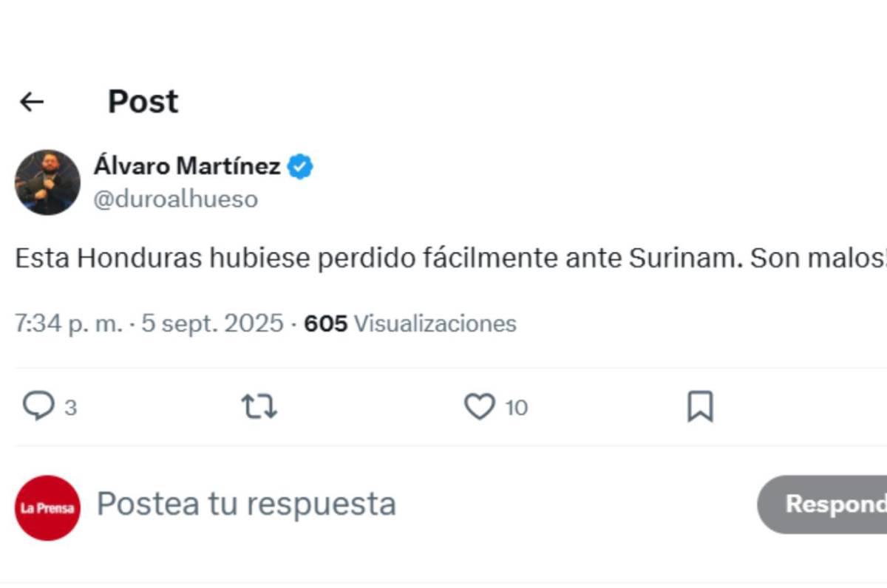The width and height of the screenshot is (887, 588).
Task: Select the Post header tab
Action: (x=143, y=100)
